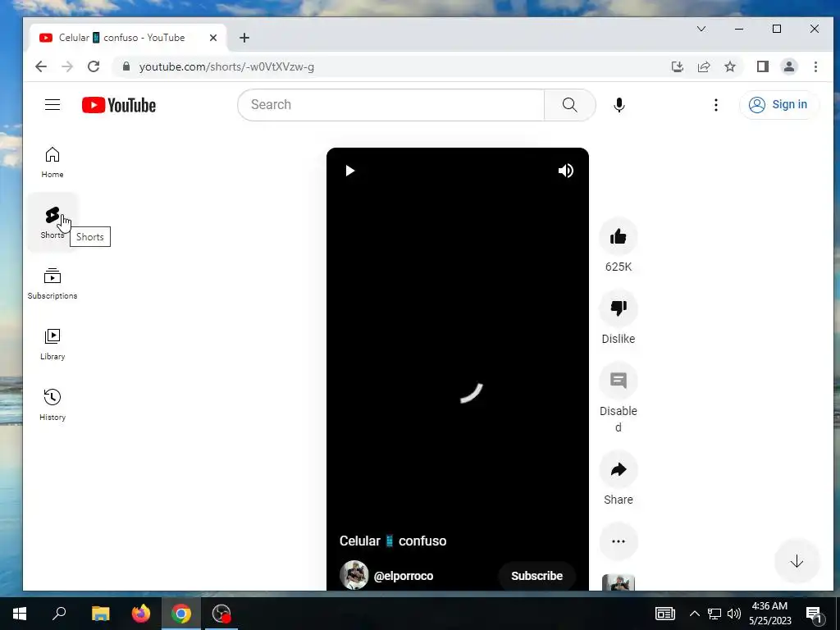The height and width of the screenshot is (630, 840).
Task: Open File Explorer from the taskbar
Action: click(x=100, y=614)
